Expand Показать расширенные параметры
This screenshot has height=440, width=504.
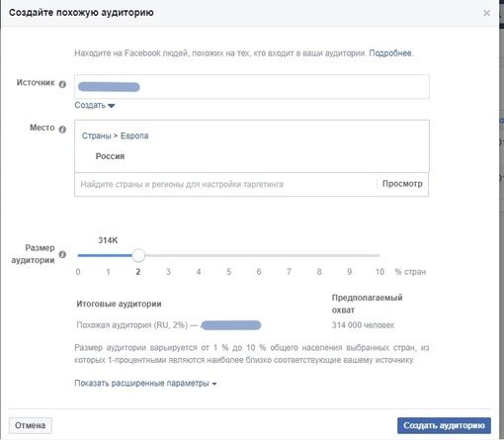coord(145,384)
